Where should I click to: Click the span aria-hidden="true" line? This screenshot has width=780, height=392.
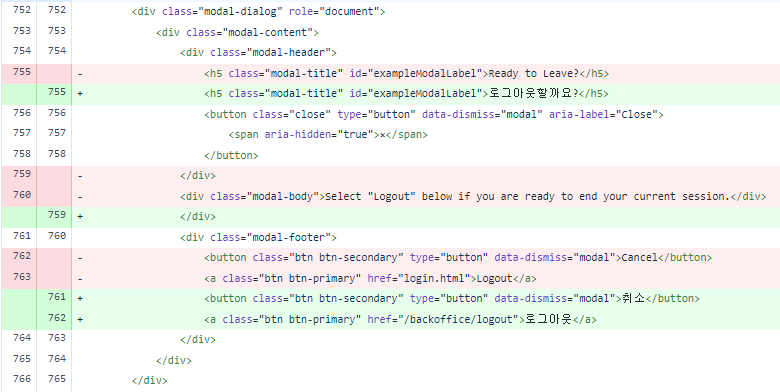pyautogui.click(x=328, y=135)
